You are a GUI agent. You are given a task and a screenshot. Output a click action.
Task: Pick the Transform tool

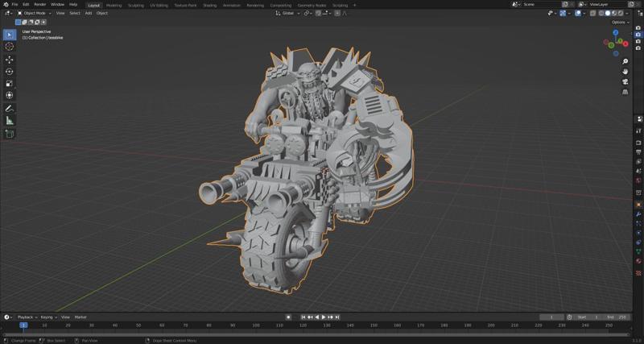click(10, 95)
